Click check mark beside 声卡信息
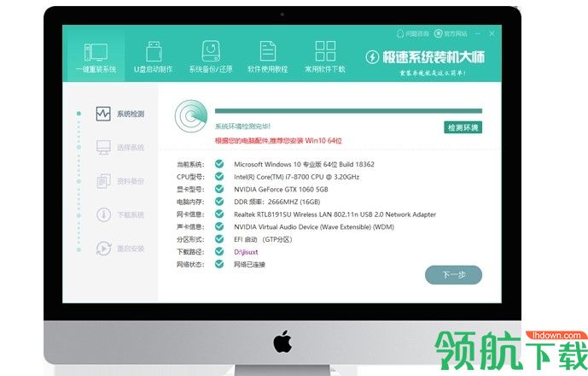The image size is (588, 376). tap(219, 226)
